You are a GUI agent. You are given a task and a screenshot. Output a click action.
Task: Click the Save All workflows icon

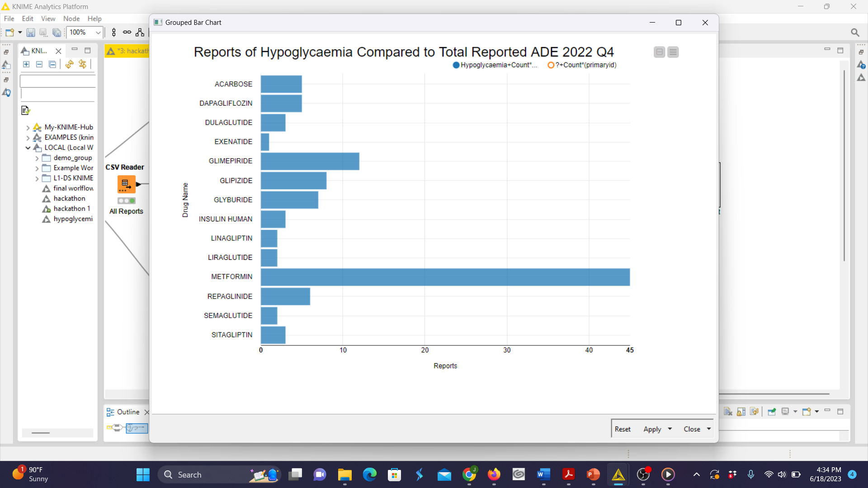point(57,33)
